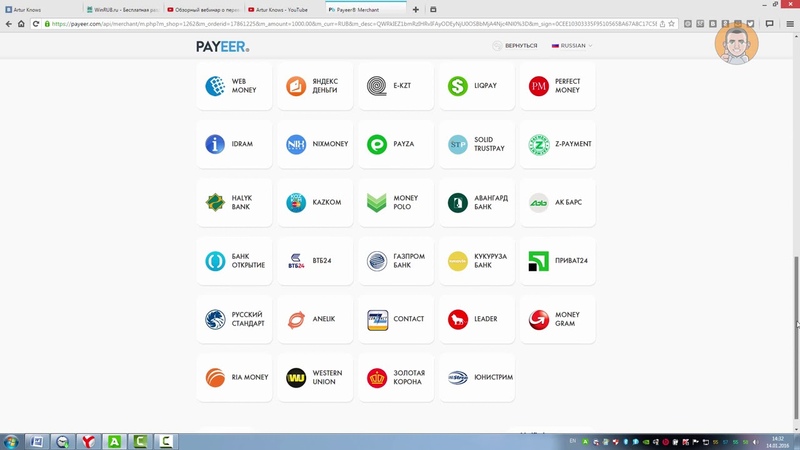Select Western Union transfer option
The width and height of the screenshot is (800, 450).
click(315, 378)
